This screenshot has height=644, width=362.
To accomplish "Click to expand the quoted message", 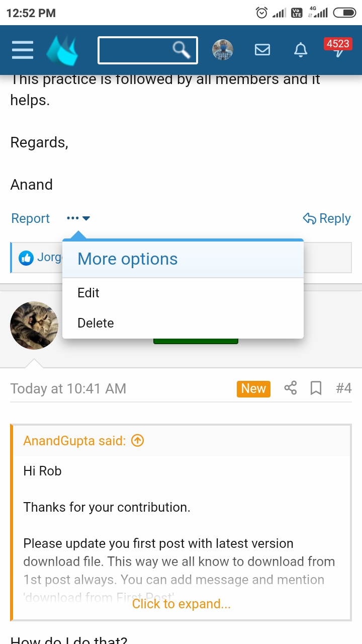I will 181,604.
